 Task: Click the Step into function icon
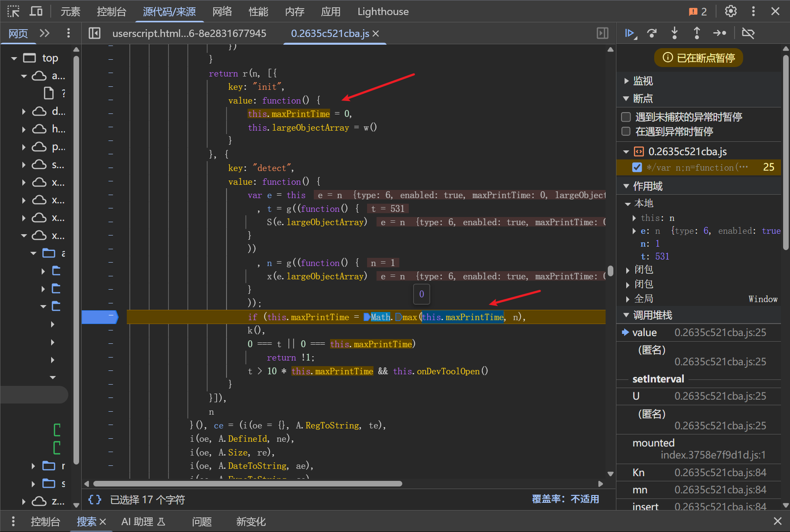click(674, 33)
